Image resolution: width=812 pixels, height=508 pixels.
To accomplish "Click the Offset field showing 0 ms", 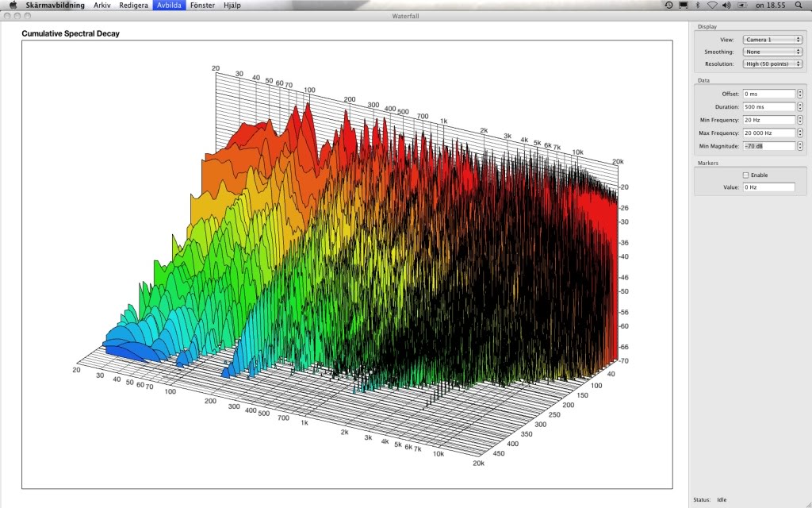I will [769, 94].
